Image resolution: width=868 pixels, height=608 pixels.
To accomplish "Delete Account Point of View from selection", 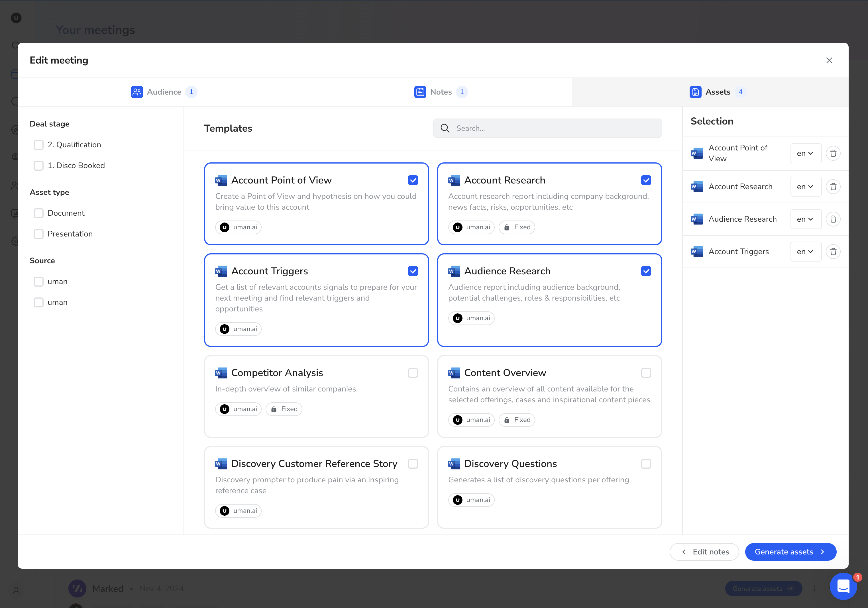I will click(833, 153).
